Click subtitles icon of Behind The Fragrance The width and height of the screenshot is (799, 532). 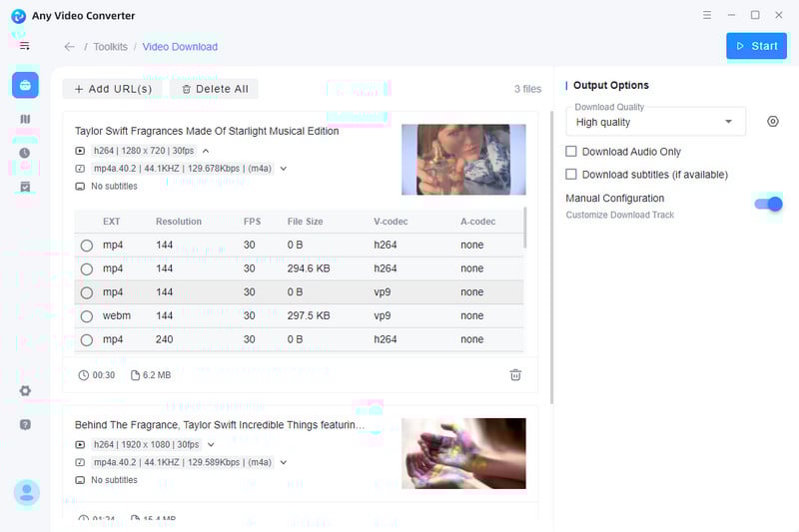tap(80, 480)
